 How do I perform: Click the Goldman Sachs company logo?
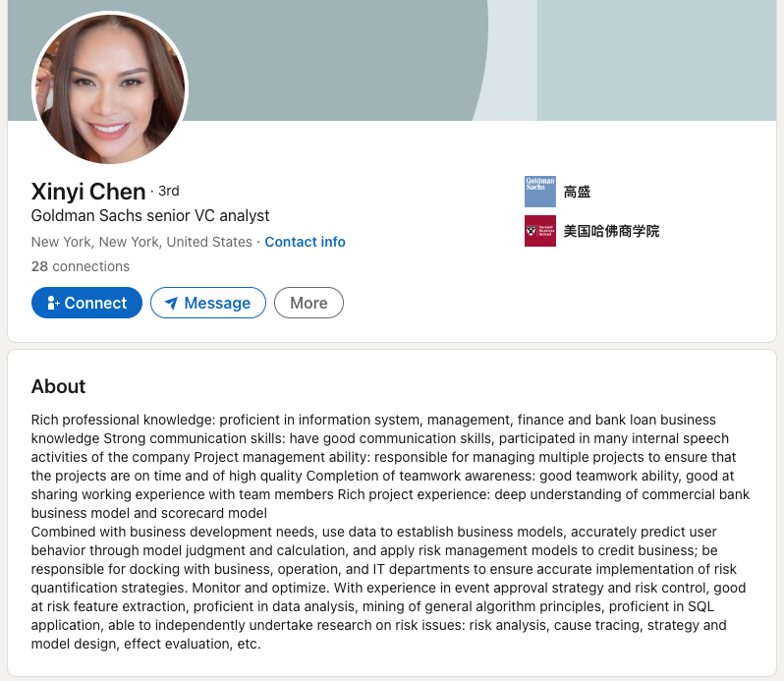540,192
